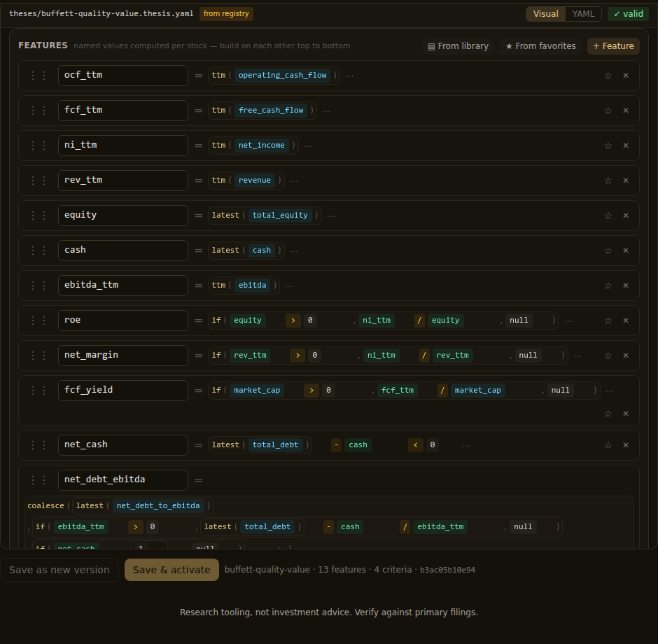
Task: Click Save & activate button
Action: (x=171, y=570)
